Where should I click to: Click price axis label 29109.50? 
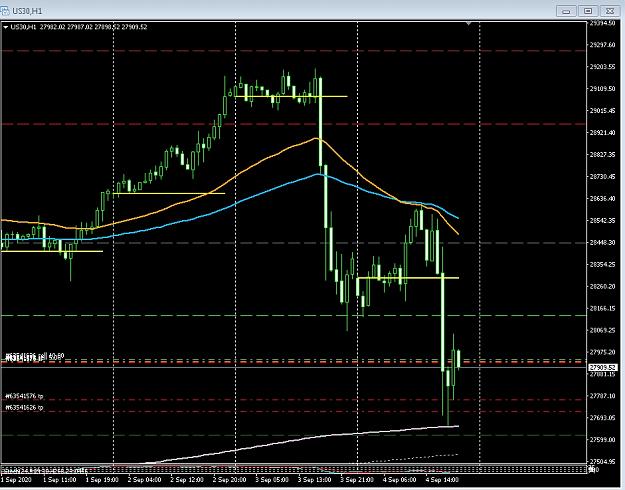coord(602,89)
